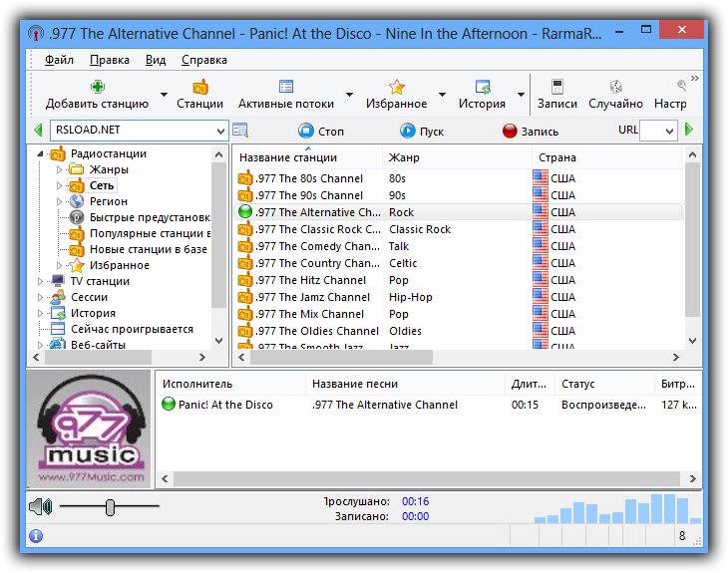Select the Panic! At the Disco track row
The width and height of the screenshot is (728, 573).
tap(429, 405)
